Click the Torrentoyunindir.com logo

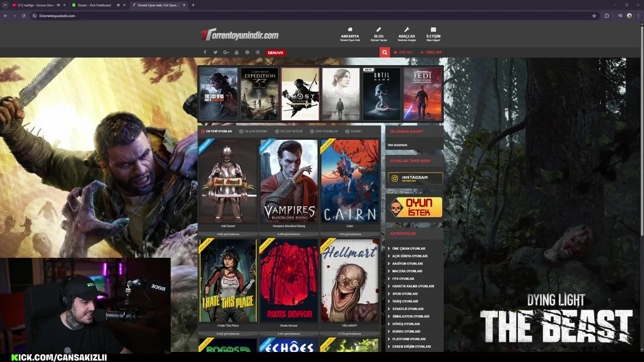239,35
